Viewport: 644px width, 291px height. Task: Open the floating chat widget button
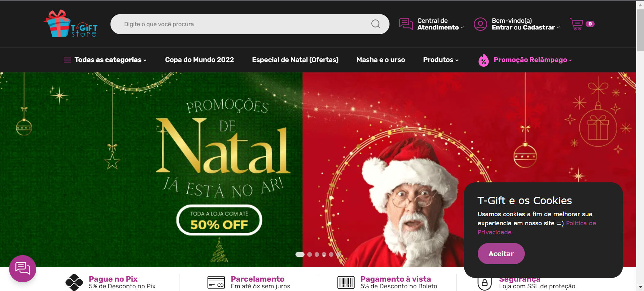[x=22, y=269]
